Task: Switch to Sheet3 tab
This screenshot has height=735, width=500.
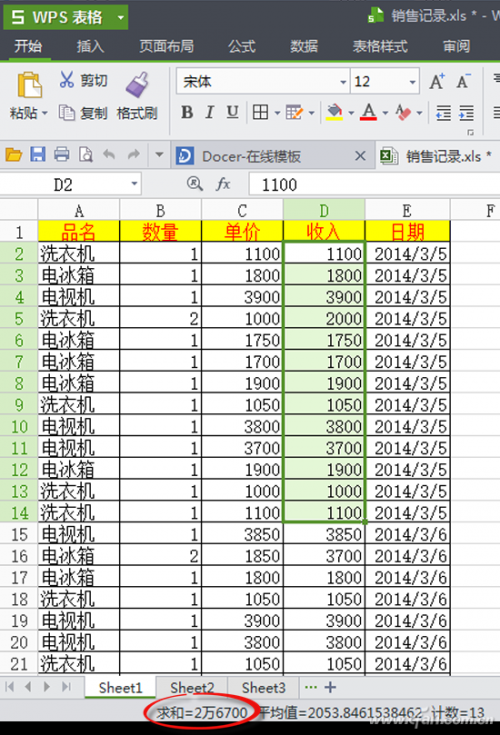Action: pos(263,688)
